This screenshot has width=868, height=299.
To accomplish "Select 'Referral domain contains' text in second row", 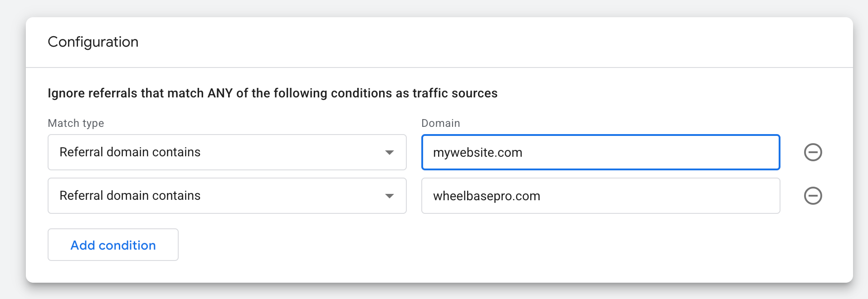I will (x=130, y=196).
